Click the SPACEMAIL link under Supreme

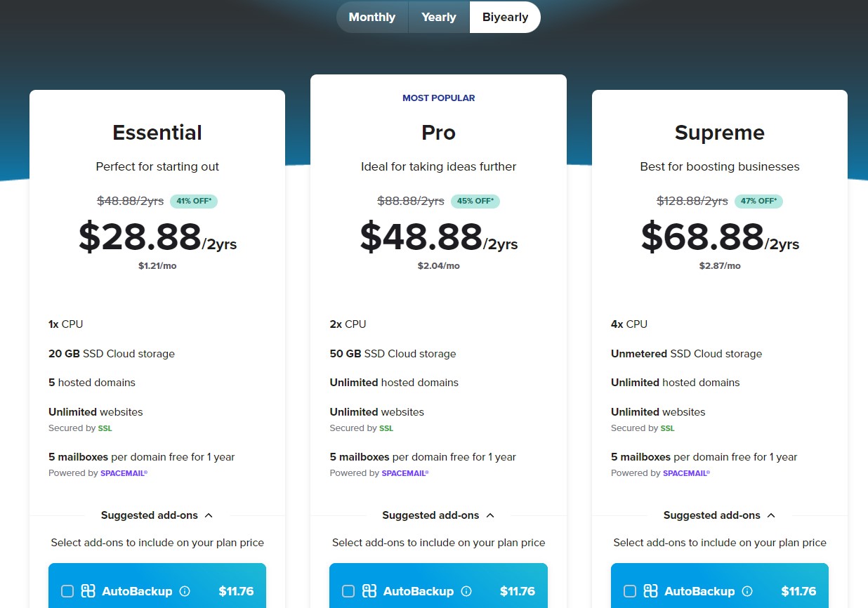click(x=686, y=473)
